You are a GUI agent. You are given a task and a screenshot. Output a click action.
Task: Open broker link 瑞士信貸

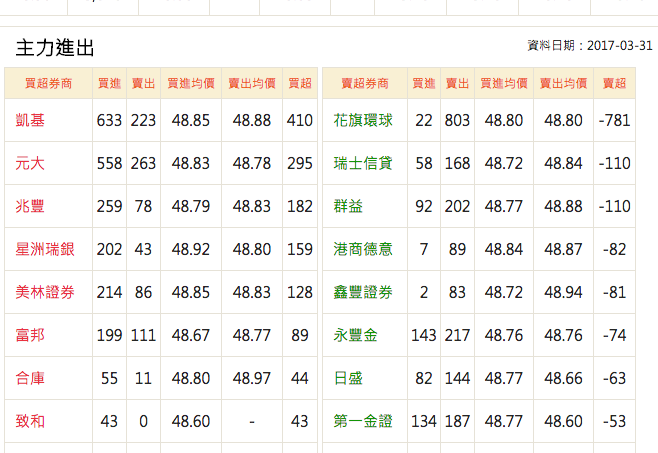pos(363,163)
